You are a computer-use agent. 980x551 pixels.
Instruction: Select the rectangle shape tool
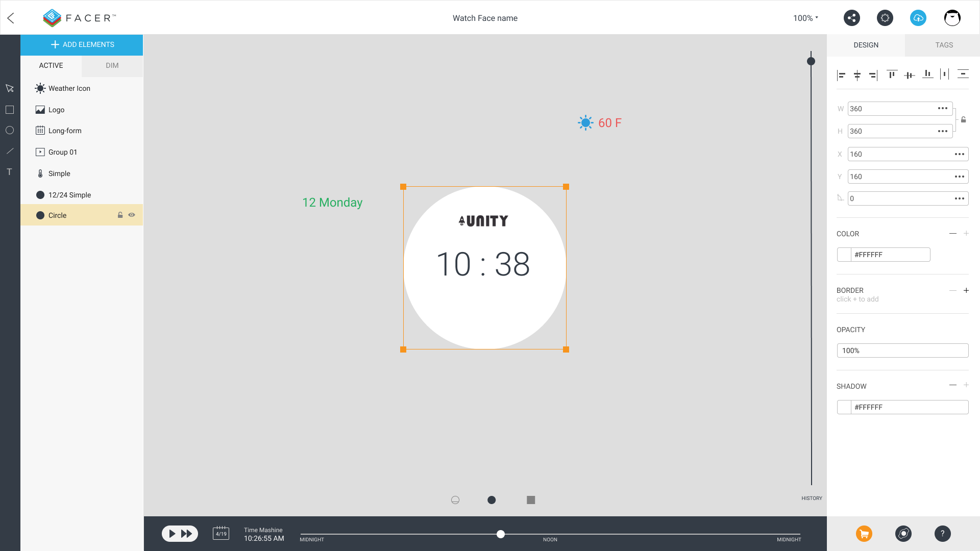coord(9,109)
